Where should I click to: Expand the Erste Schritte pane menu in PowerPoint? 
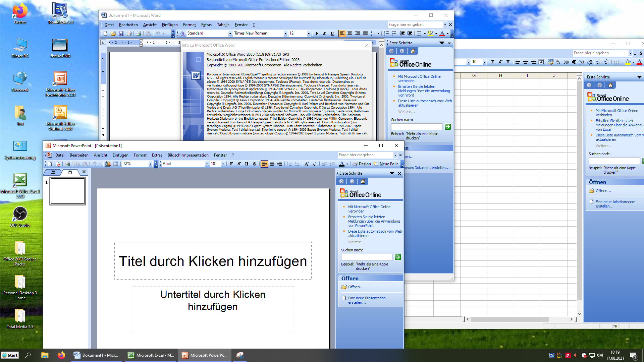(392, 173)
